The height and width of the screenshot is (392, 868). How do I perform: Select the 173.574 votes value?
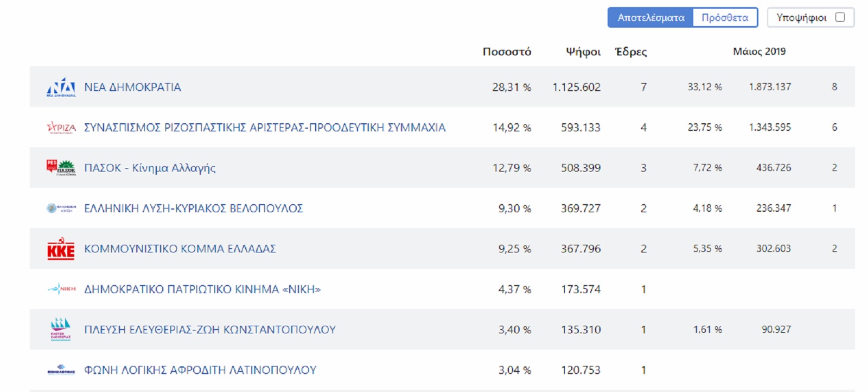(x=580, y=289)
